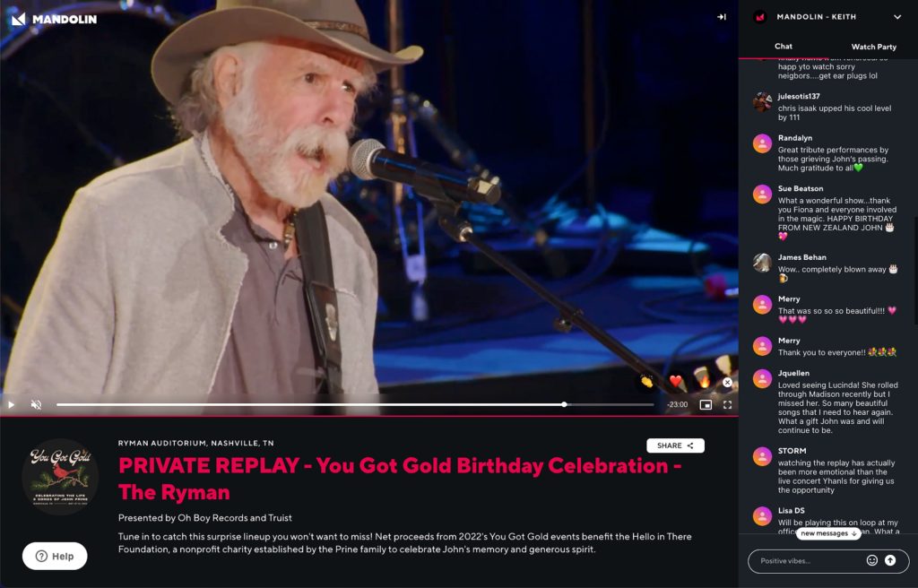Toggle playback with the play button
Viewport: 918px width, 588px height.
[11, 404]
